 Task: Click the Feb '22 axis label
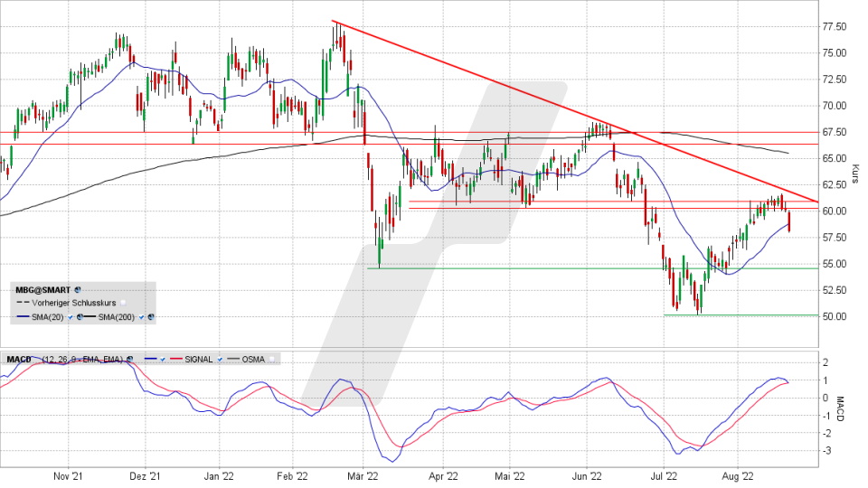[292, 476]
